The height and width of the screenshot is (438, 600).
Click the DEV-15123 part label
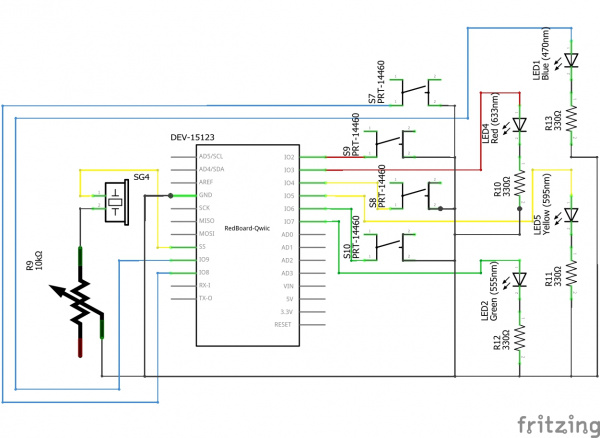tap(190, 138)
